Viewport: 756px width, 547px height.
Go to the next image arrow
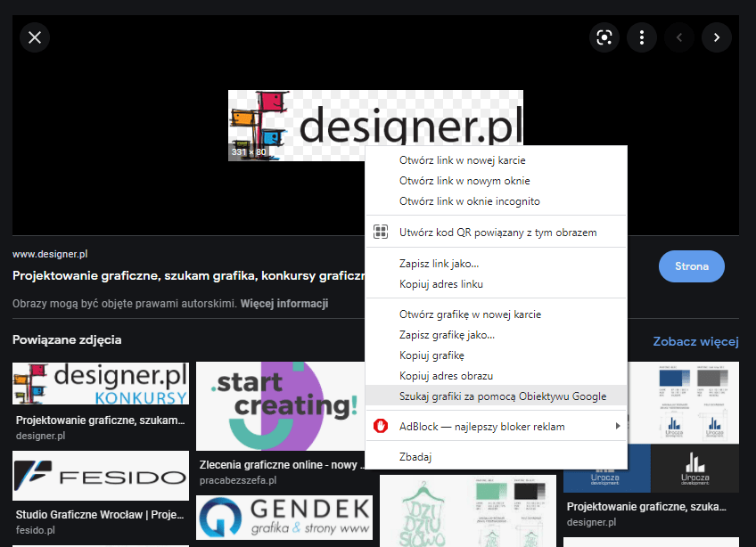click(x=716, y=37)
